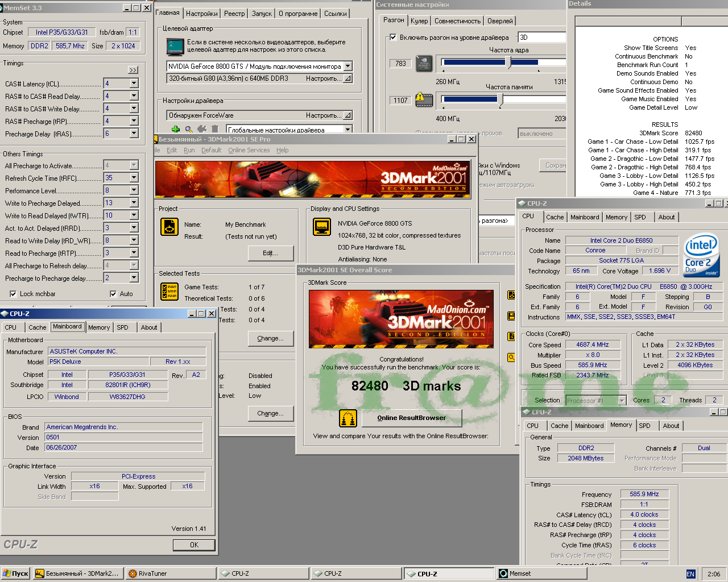Image resolution: width=728 pixels, height=582 pixels.
Task: Open the Precharge Delay (tRAS) dropdown
Action: [x=134, y=134]
